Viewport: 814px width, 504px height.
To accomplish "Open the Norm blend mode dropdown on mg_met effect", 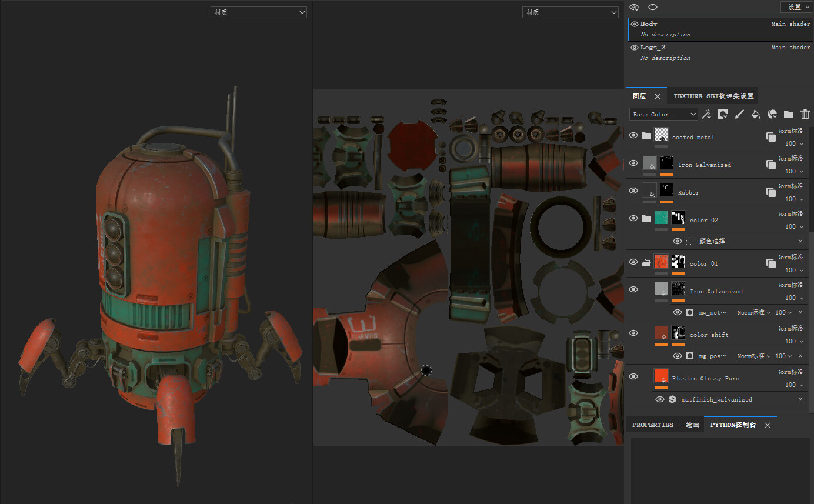I will point(753,312).
